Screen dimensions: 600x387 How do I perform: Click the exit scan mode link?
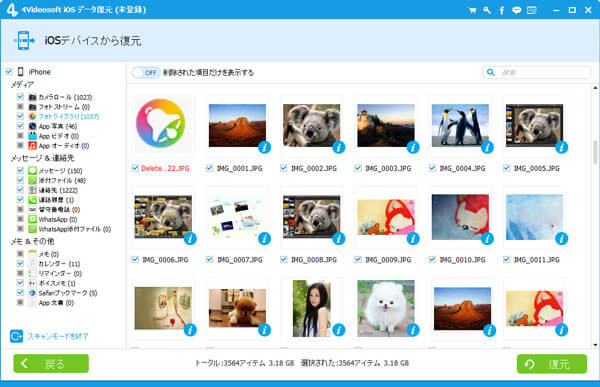point(57,336)
